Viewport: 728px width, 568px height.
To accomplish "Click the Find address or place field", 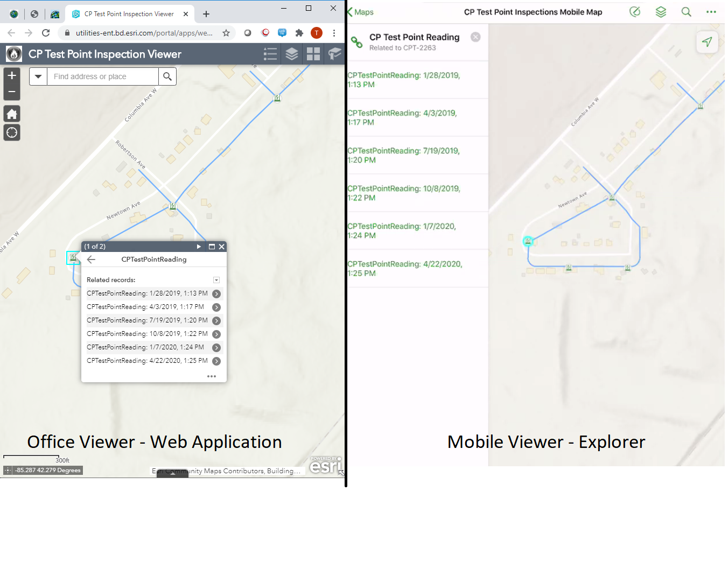I will [103, 76].
